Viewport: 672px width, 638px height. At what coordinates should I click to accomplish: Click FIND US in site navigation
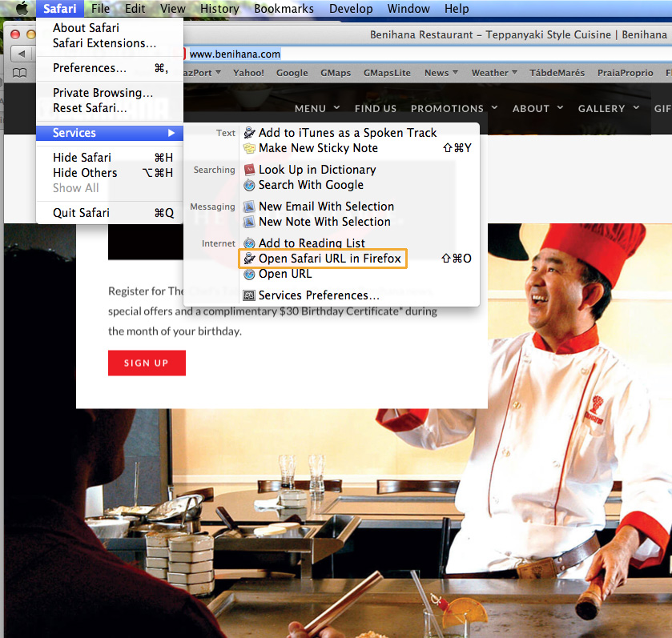pos(376,109)
